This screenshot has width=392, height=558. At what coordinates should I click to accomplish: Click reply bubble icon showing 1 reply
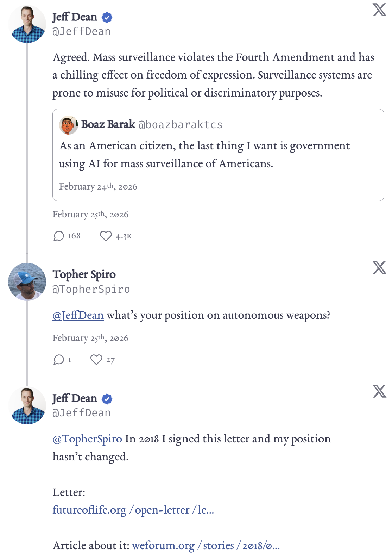pos(58,360)
